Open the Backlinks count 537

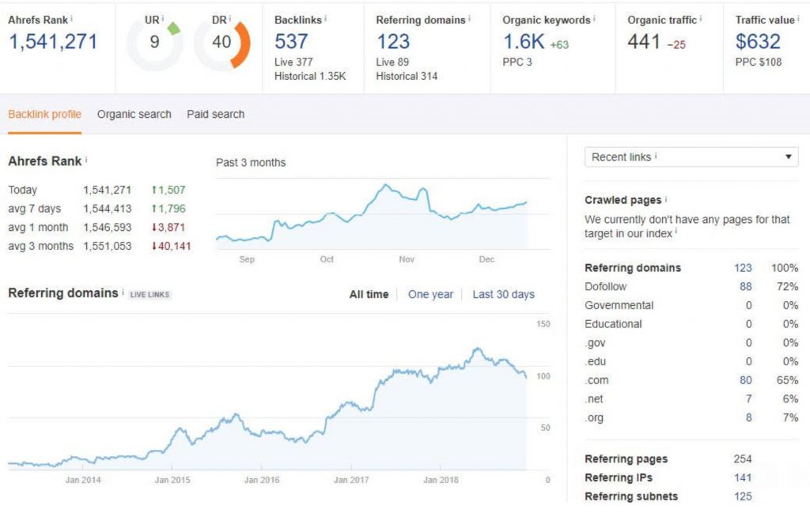pos(291,42)
